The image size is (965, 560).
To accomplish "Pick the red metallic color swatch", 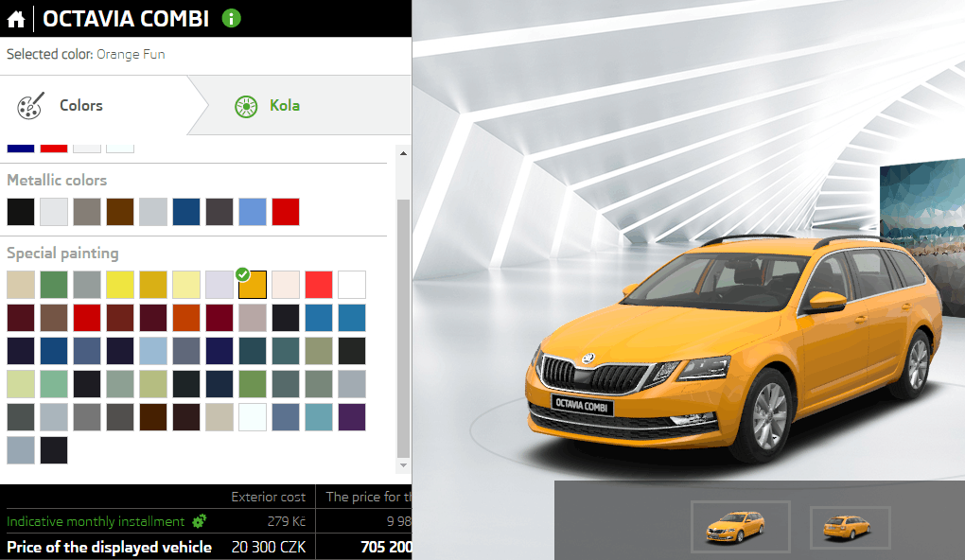I will [x=286, y=212].
